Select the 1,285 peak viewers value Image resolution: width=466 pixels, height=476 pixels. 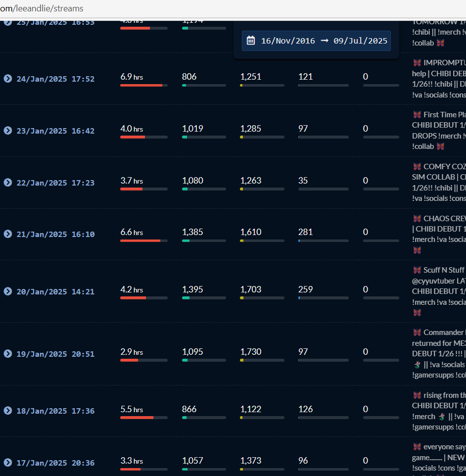[x=251, y=129]
